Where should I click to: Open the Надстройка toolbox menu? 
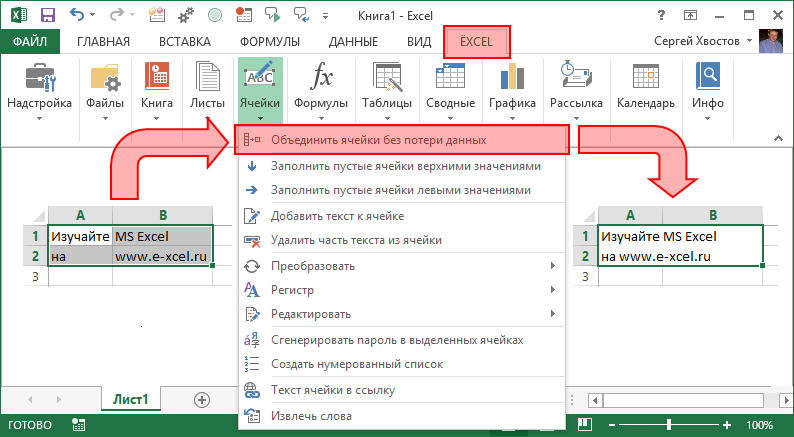tap(39, 91)
